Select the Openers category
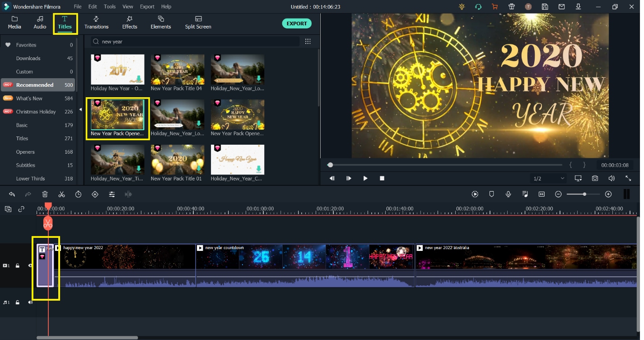The width and height of the screenshot is (644, 340). click(38, 152)
